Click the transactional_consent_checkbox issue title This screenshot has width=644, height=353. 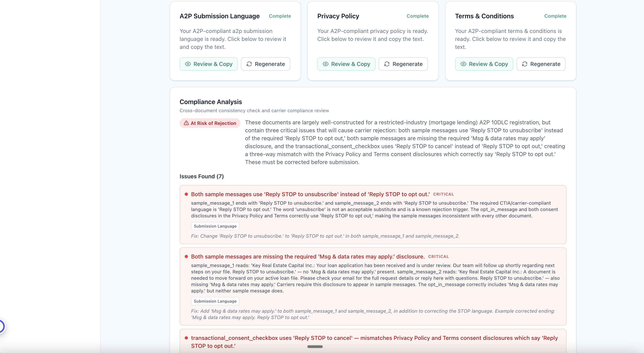click(x=374, y=338)
